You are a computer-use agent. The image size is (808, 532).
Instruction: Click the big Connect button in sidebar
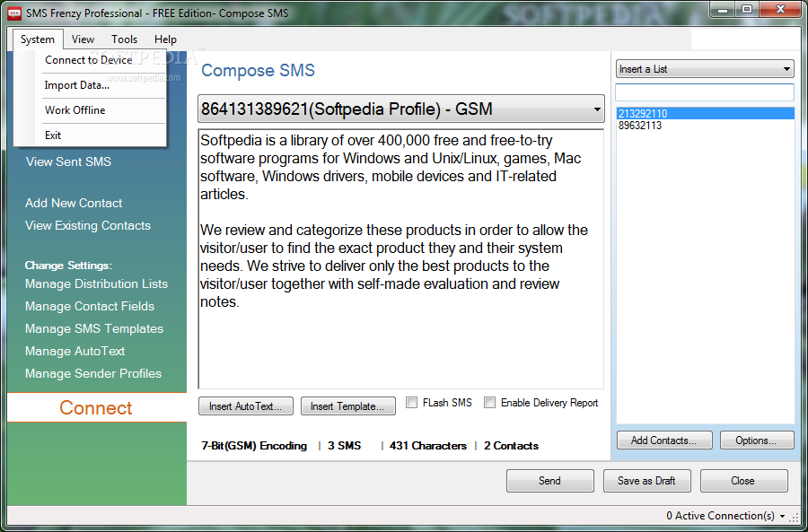[96, 408]
